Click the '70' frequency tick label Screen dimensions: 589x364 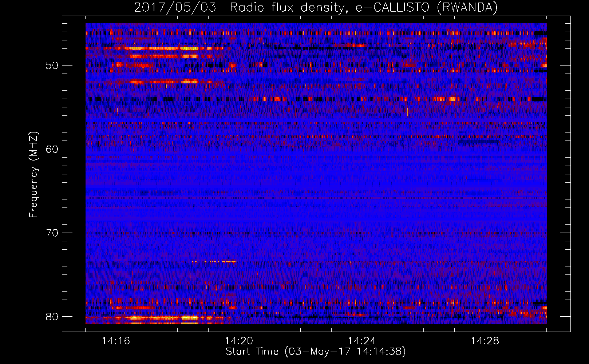point(52,233)
